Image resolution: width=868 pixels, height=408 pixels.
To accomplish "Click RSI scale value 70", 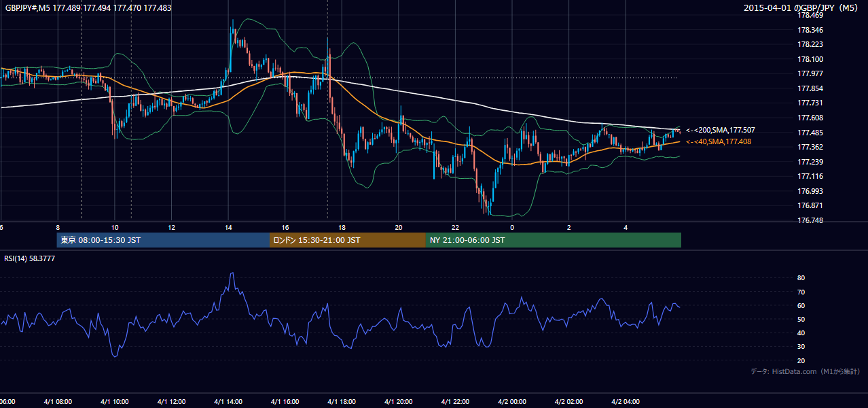I will click(801, 292).
